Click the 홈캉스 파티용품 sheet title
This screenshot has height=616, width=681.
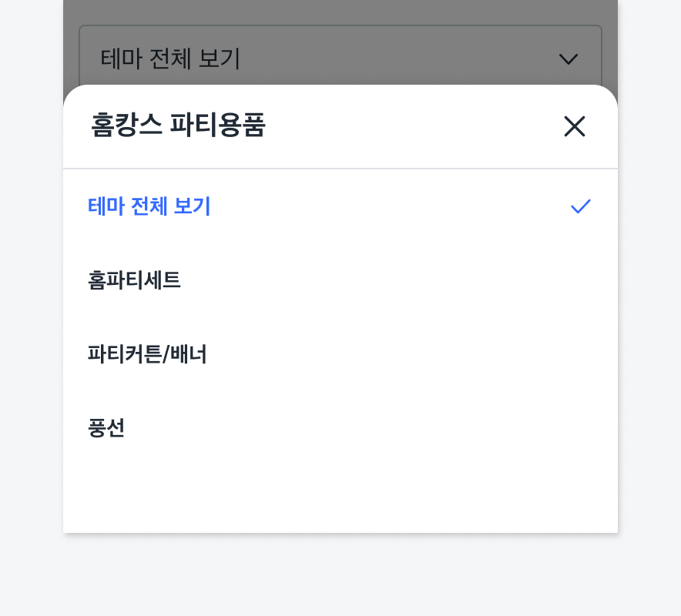[x=178, y=126]
